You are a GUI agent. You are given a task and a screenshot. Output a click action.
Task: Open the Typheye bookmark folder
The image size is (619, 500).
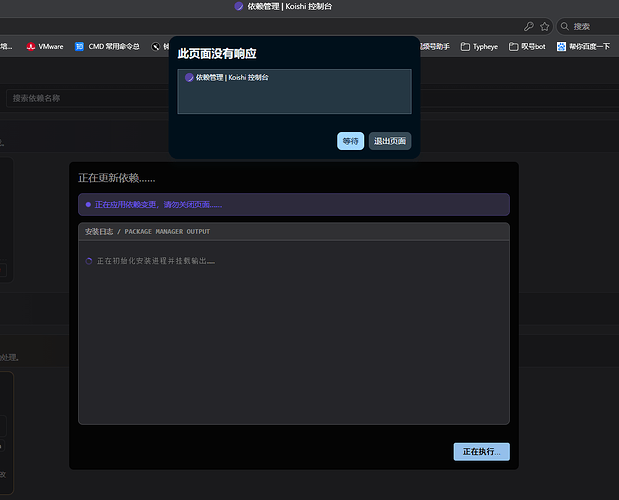click(479, 47)
